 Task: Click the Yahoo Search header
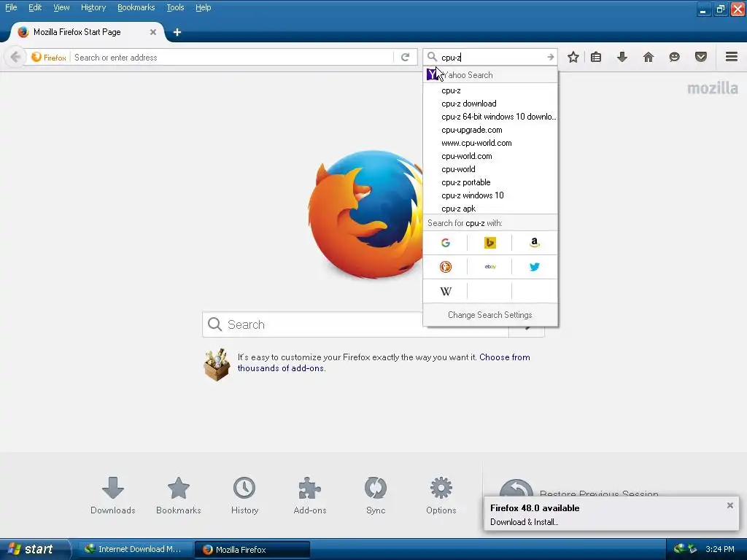[x=489, y=75]
